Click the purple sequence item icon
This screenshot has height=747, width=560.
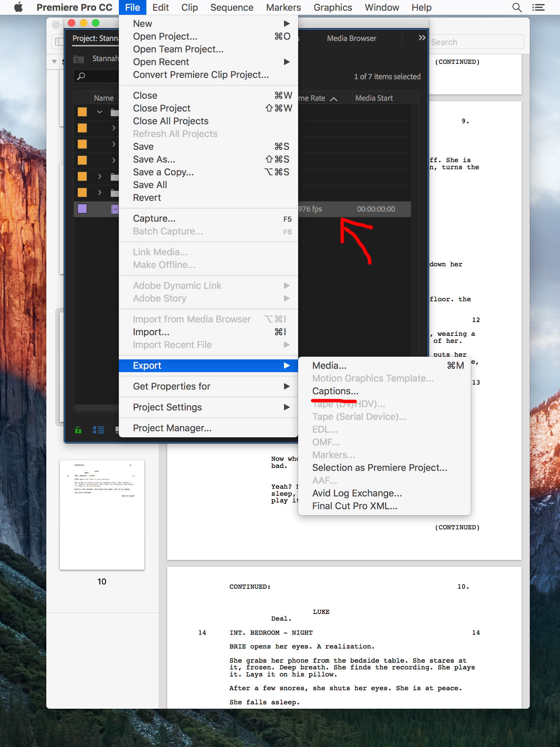pos(115,209)
